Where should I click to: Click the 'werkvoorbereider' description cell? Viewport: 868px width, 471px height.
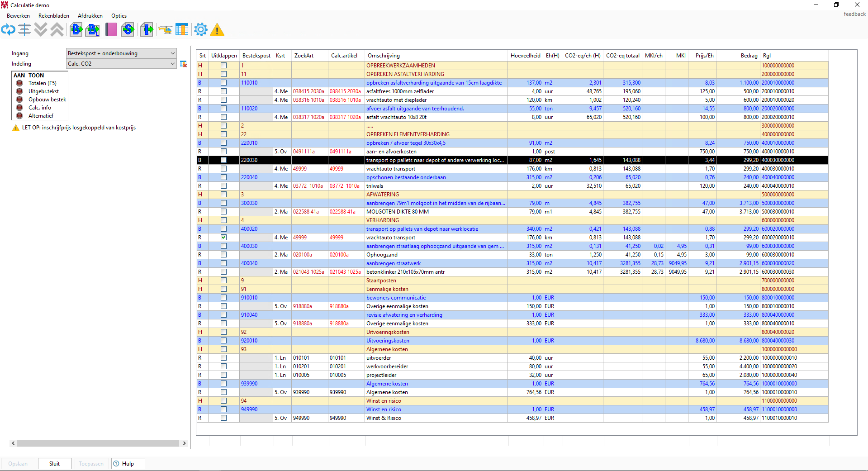click(x=436, y=366)
